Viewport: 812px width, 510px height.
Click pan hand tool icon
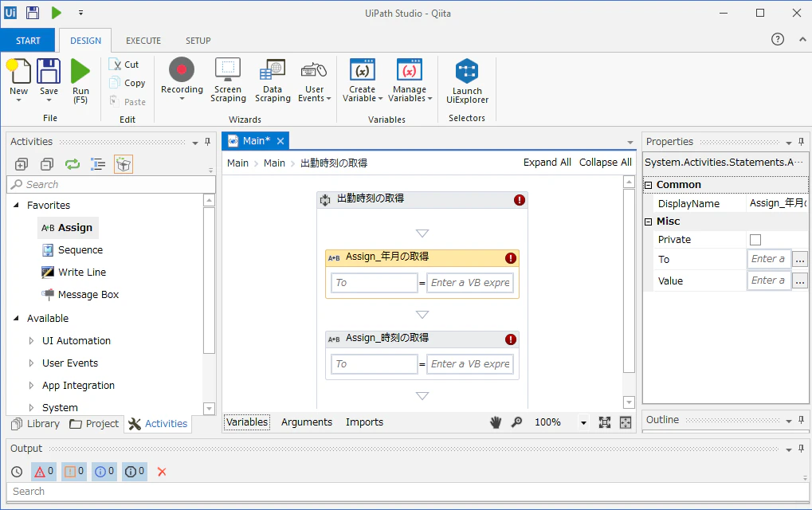pyautogui.click(x=496, y=422)
